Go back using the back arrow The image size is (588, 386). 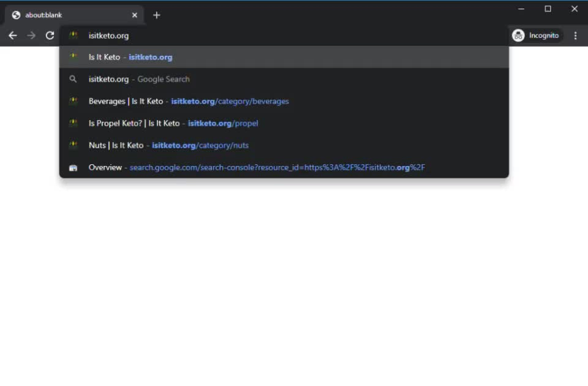coord(13,36)
